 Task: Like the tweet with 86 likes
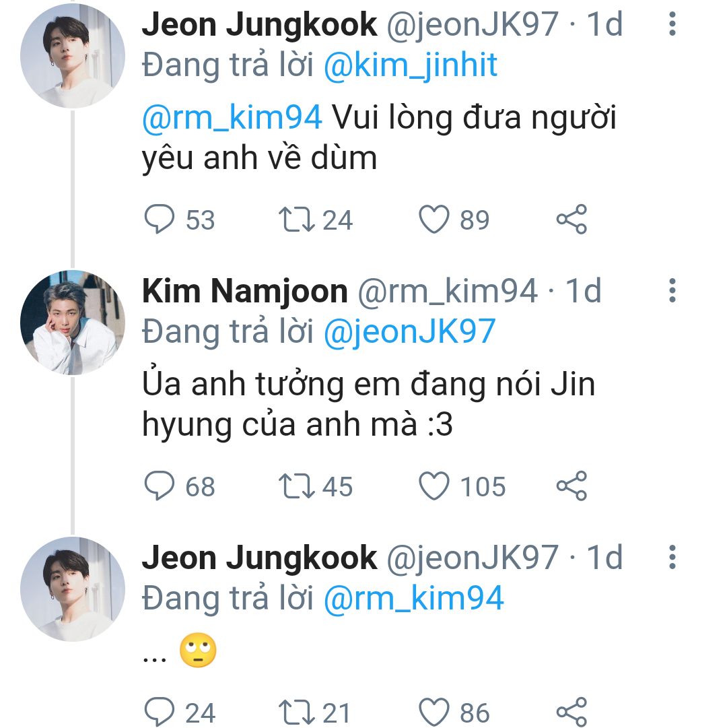434,713
